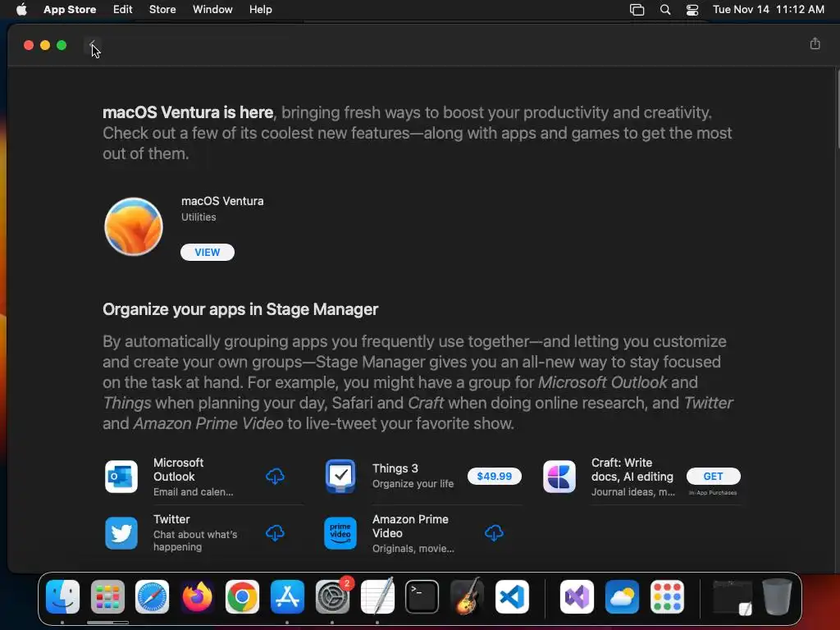Launch Terminal from the Dock
The height and width of the screenshot is (630, 840).
[422, 596]
